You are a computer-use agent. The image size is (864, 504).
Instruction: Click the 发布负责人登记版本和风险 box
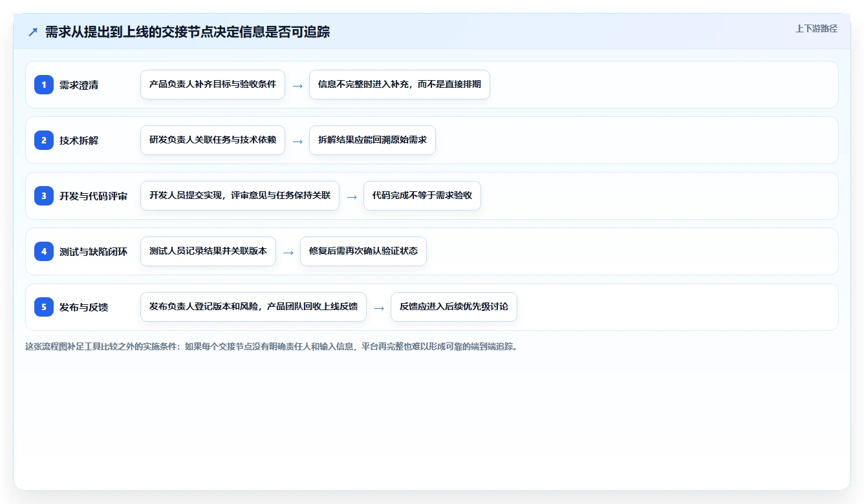(254, 307)
